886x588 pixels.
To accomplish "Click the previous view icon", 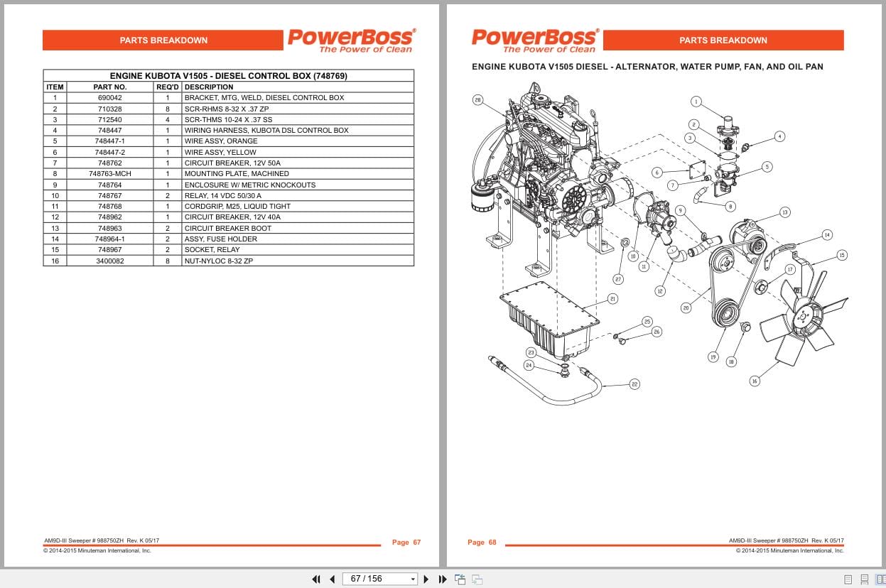I will point(460,579).
